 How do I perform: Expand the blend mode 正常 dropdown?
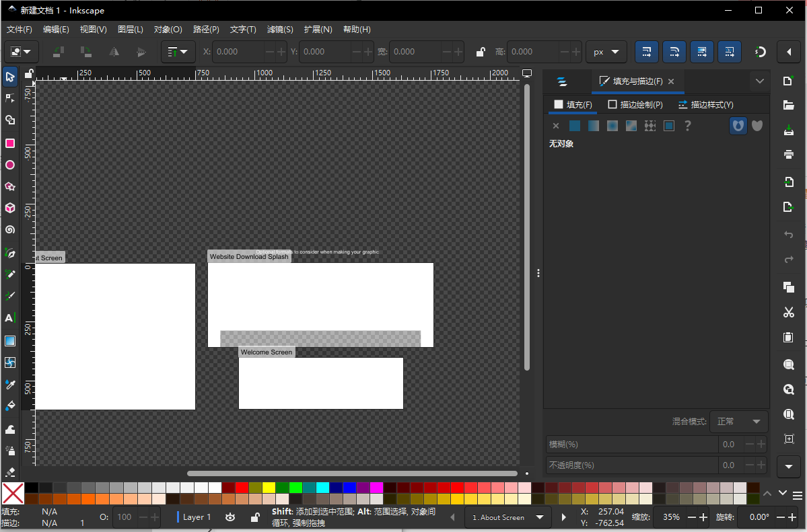(740, 422)
